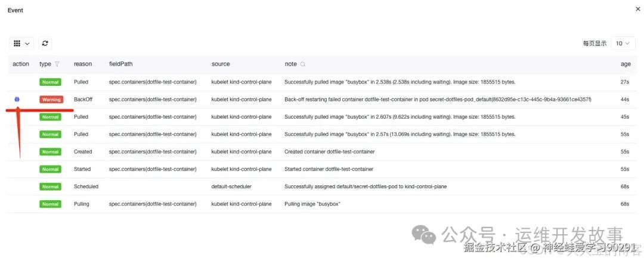Screen dimensions: 644x261
Task: Click the Created reason cell
Action: pos(83,151)
